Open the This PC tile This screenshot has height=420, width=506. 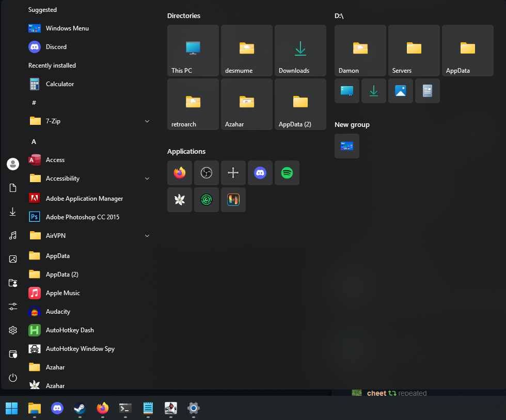tap(193, 51)
